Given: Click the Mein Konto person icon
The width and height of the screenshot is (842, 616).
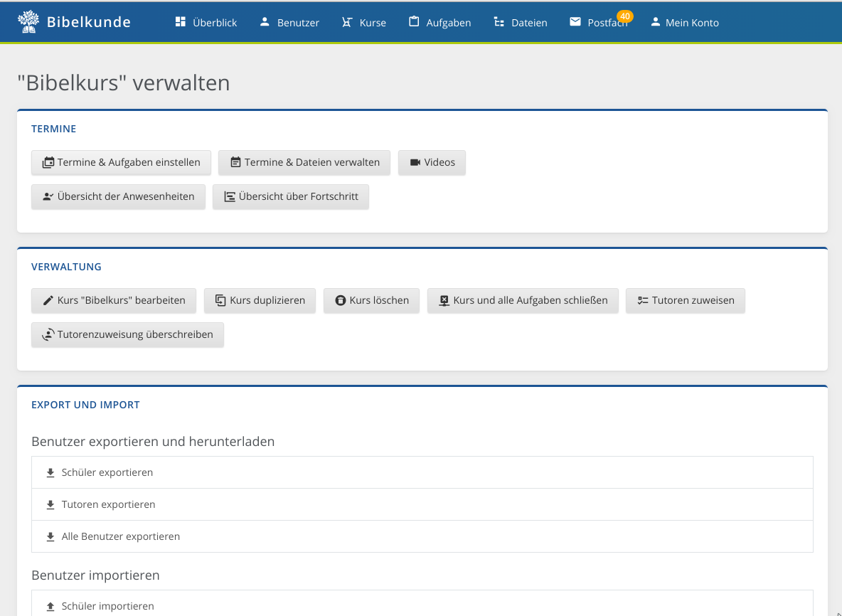Looking at the screenshot, I should (655, 22).
